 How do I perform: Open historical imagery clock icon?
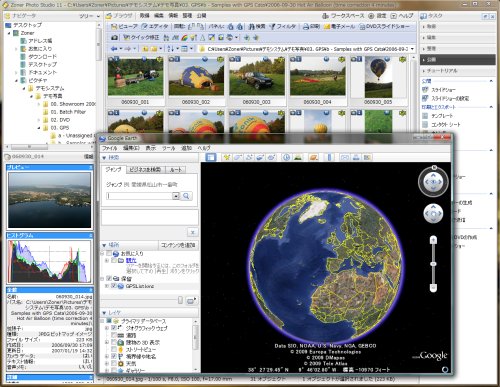point(286,157)
